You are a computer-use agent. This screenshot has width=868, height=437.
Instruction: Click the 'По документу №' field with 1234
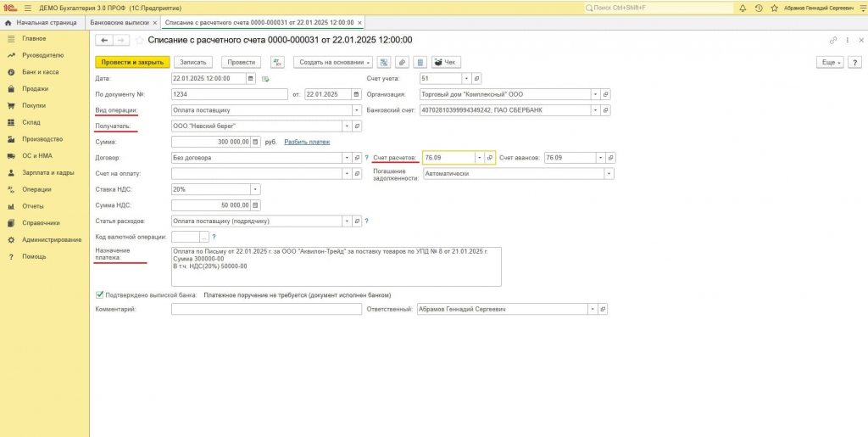[230, 94]
